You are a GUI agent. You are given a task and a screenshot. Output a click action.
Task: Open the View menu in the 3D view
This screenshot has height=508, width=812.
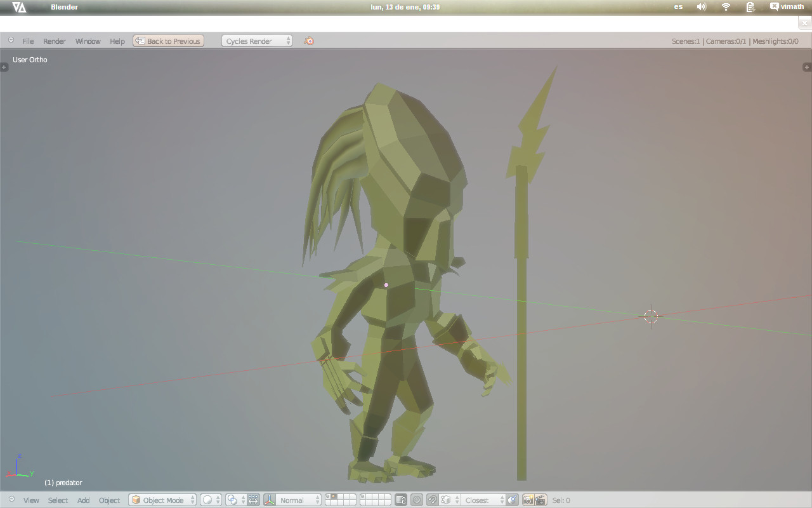pos(31,500)
